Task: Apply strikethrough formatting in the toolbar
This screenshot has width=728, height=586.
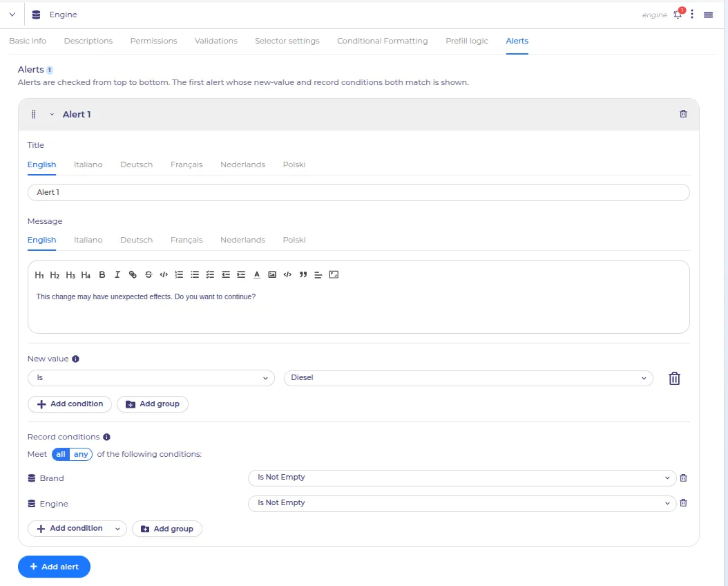Action: pos(149,275)
